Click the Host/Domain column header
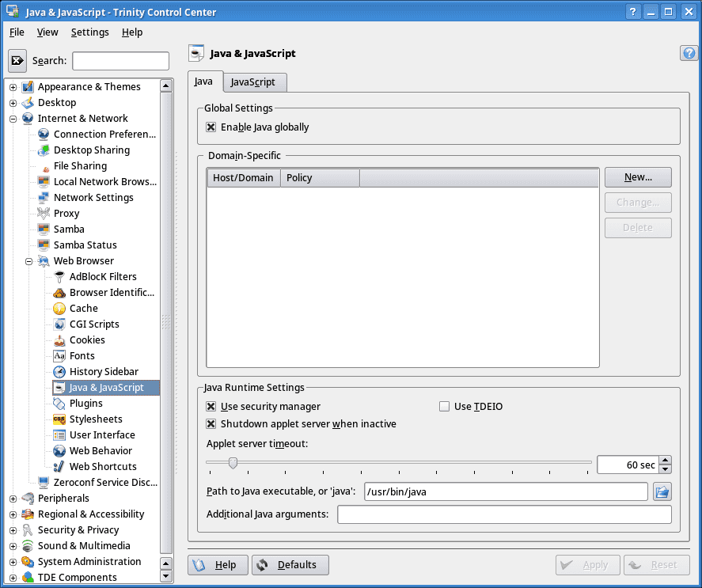 click(244, 178)
